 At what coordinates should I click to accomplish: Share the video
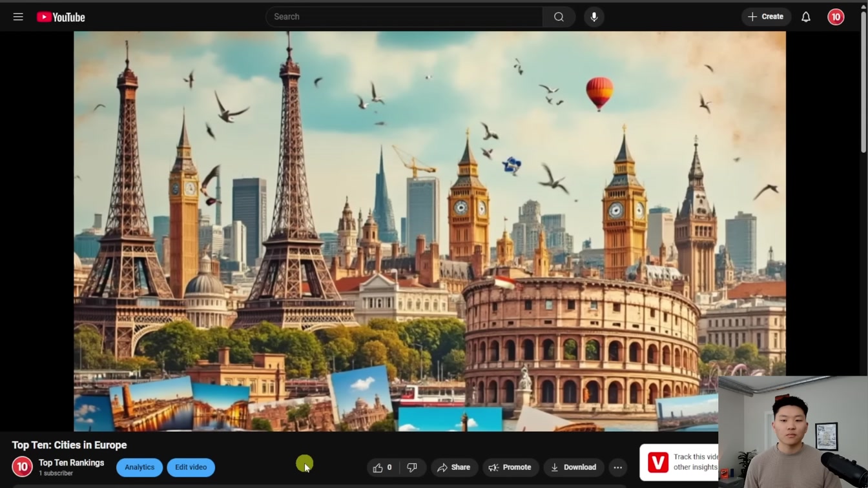click(x=454, y=467)
